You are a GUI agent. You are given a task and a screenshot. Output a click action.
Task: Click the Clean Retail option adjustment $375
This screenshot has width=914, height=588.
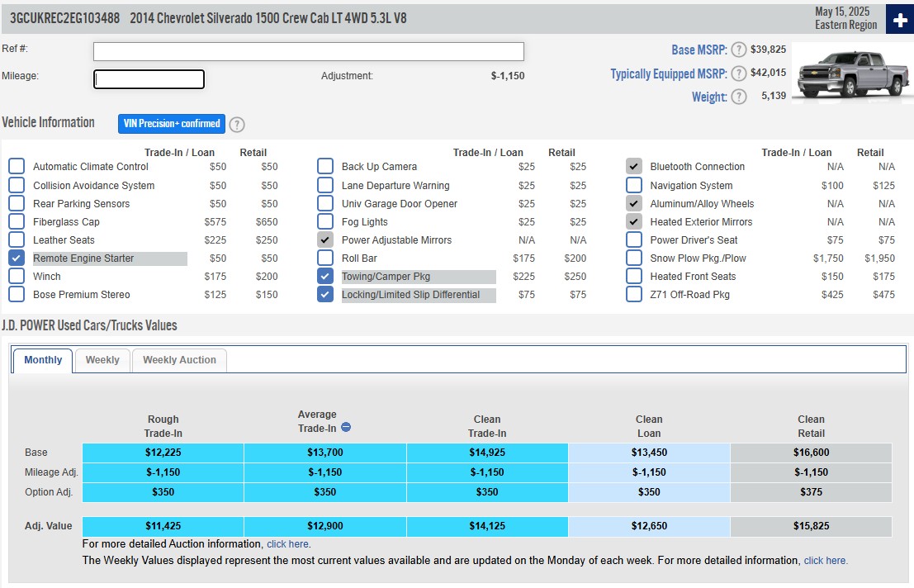click(x=812, y=492)
